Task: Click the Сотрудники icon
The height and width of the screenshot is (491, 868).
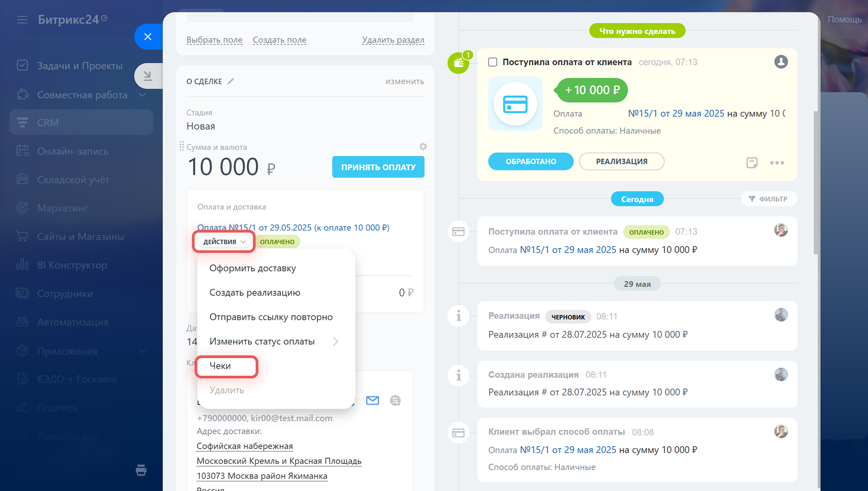Action: tap(22, 293)
